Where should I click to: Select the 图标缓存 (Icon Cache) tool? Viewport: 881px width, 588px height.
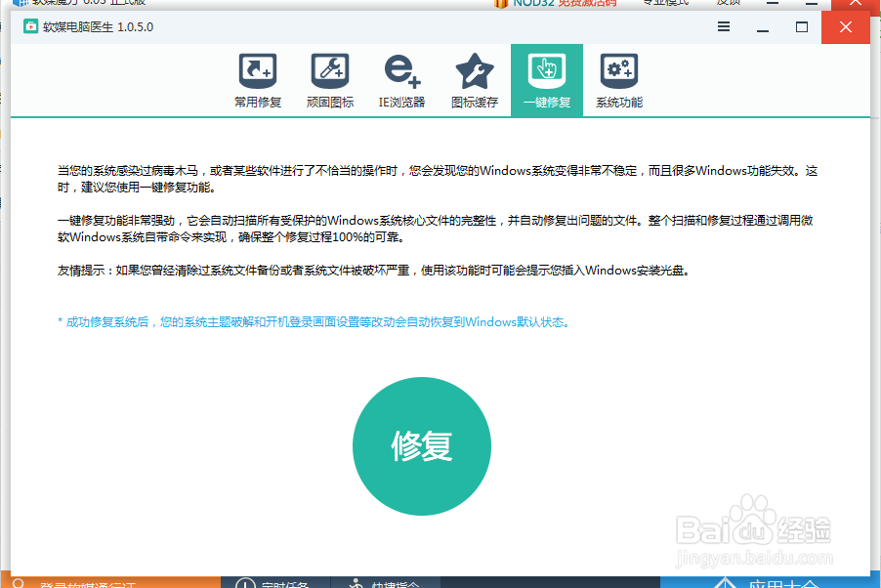pos(474,78)
